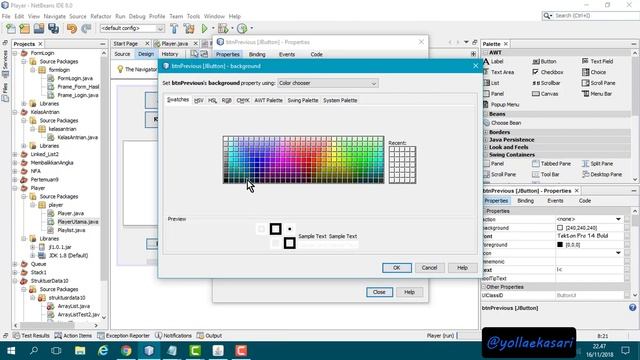Click Help in the Properties dialog behind
Viewport: 640px width, 360px height.
pos(409,292)
